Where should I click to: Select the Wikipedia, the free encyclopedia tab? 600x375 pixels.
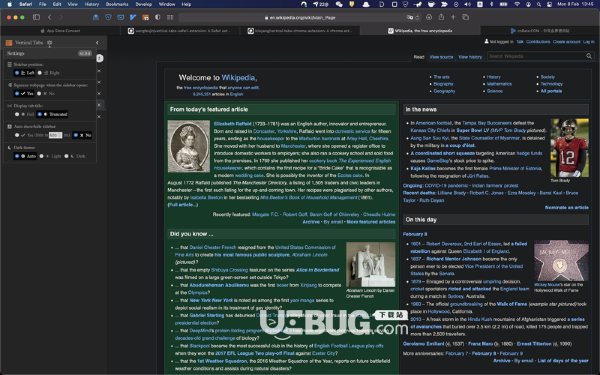click(420, 31)
